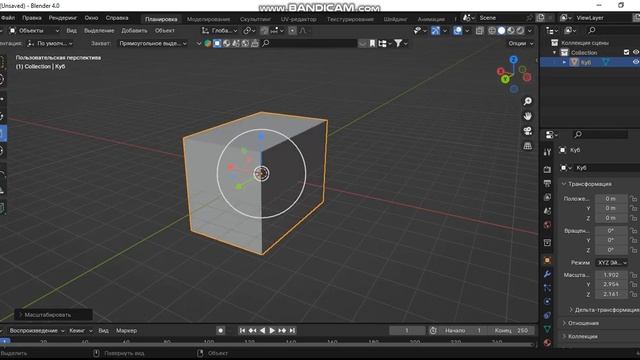The height and width of the screenshot is (360, 640).
Task: Expand the Куб object in outliner
Action: pyautogui.click(x=564, y=62)
